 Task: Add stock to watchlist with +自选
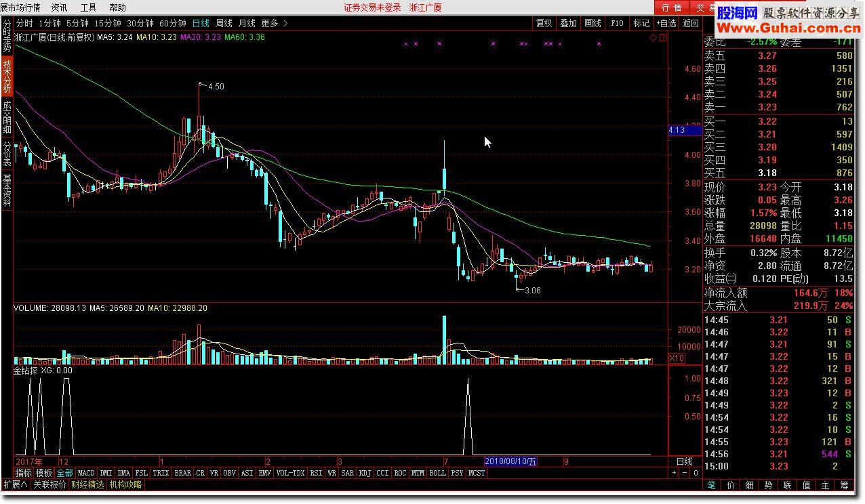pos(666,23)
